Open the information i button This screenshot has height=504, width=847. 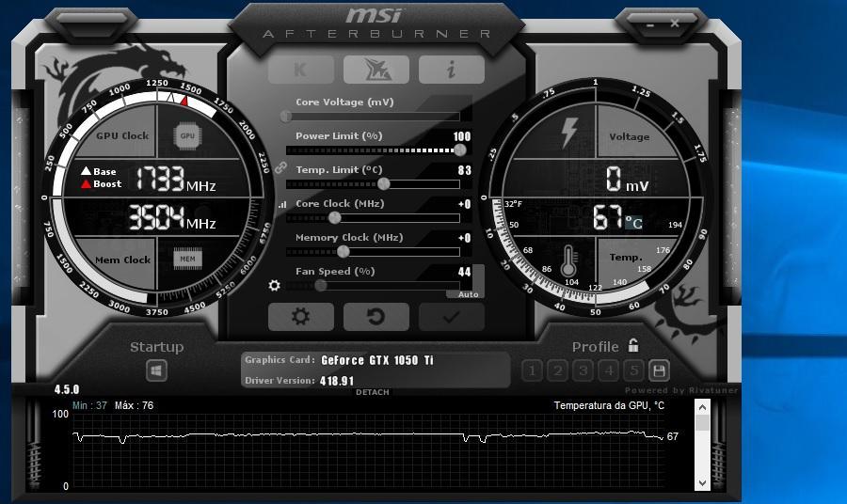coord(451,70)
